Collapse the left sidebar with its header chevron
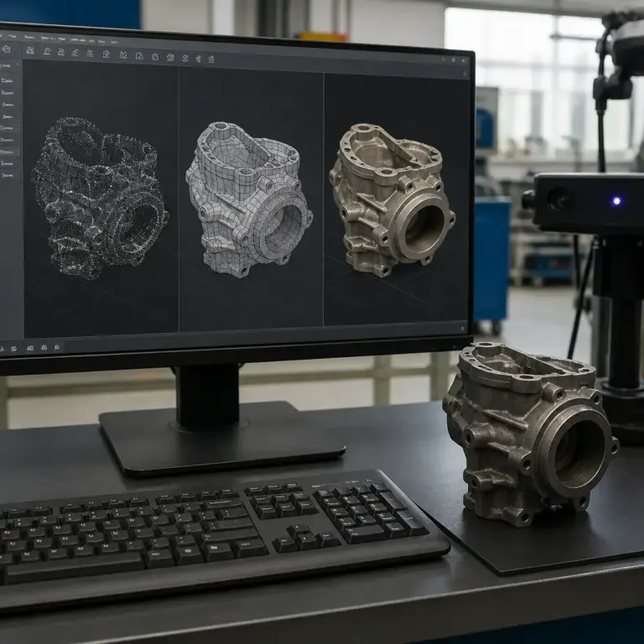The width and height of the screenshot is (644, 644). coord(18,65)
